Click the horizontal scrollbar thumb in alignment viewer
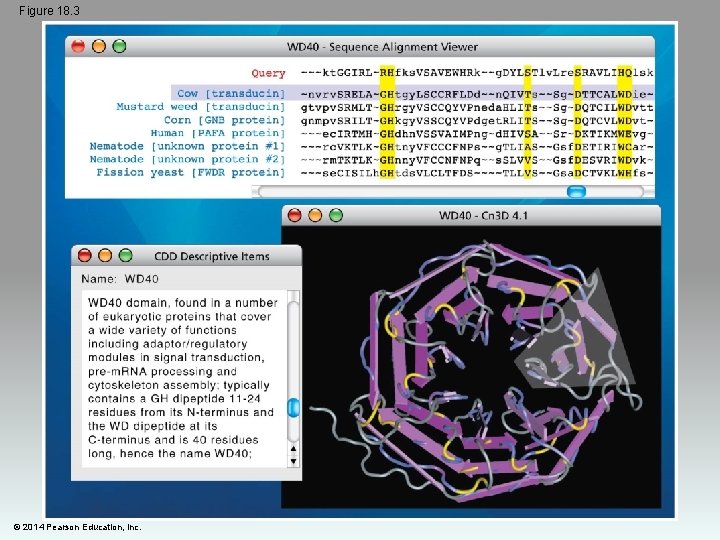 576,191
